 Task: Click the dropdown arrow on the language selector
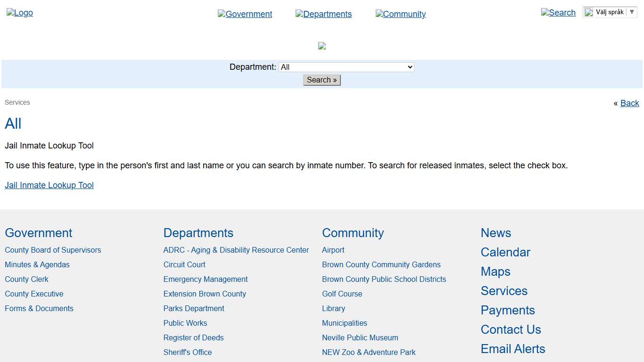coord(633,12)
